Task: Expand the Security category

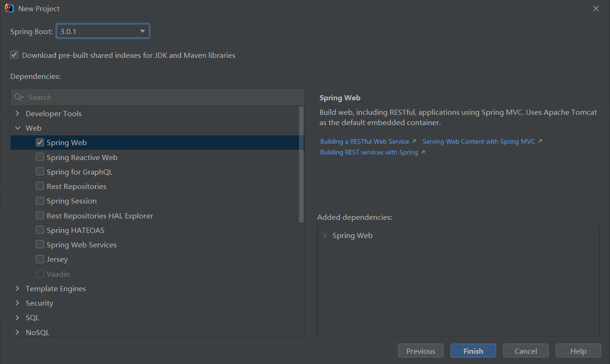Action: click(17, 303)
